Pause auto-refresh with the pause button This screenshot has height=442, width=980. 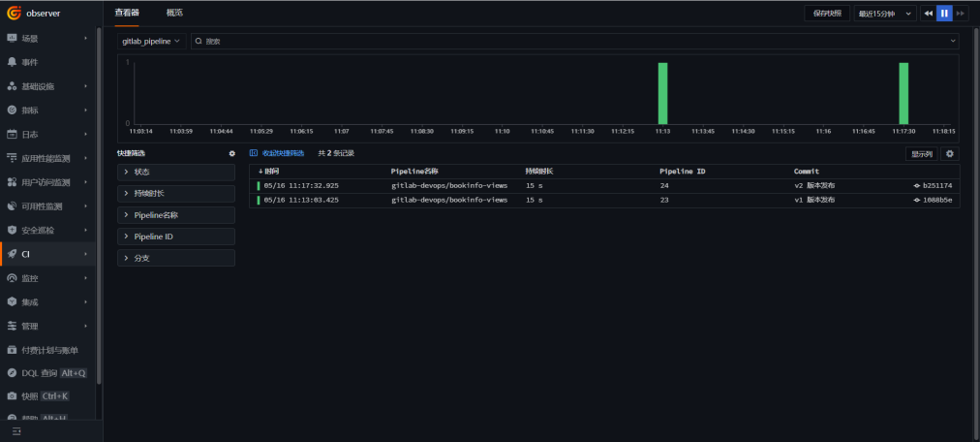coord(944,14)
